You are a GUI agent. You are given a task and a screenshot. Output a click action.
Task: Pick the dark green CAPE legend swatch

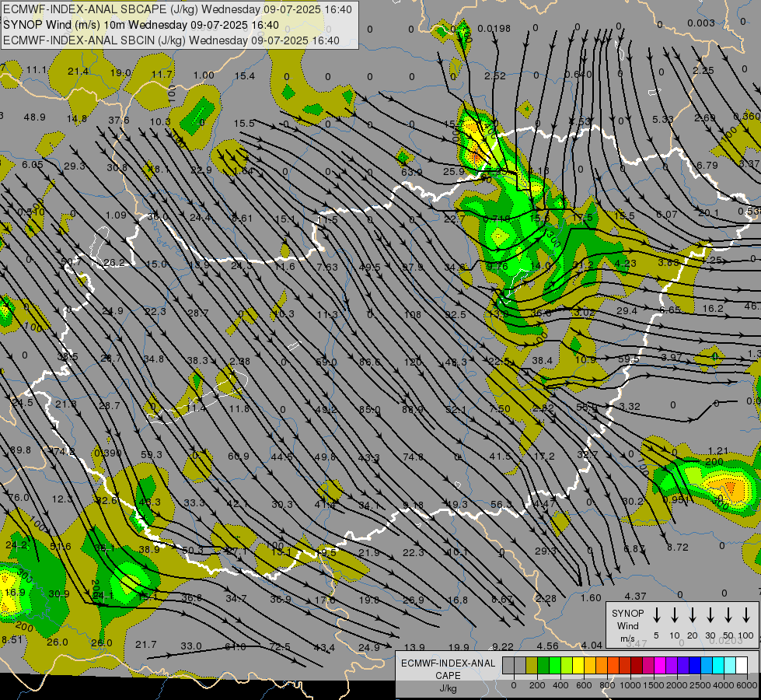tap(543, 665)
